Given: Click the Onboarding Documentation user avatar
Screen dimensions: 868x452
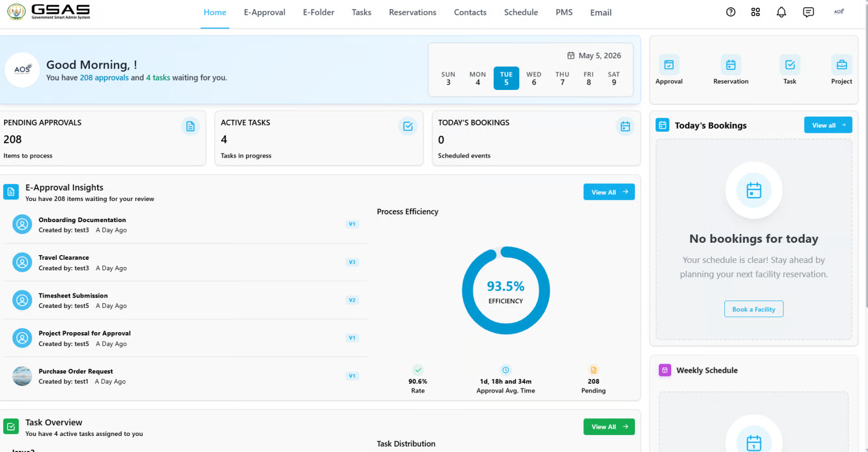Looking at the screenshot, I should click(x=22, y=224).
